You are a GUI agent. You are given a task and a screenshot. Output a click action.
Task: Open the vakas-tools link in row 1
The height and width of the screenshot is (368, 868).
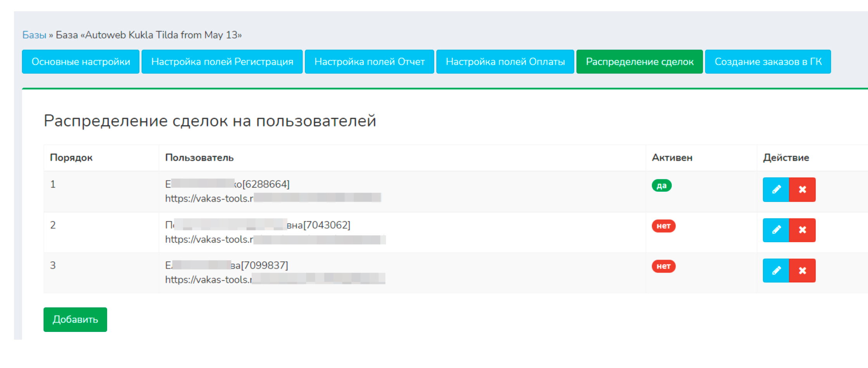[209, 198]
